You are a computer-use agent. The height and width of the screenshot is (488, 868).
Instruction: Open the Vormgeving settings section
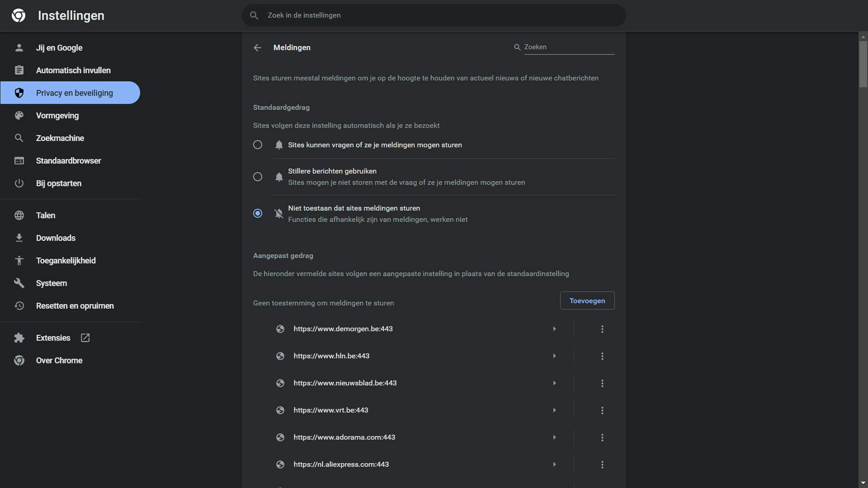pyautogui.click(x=57, y=116)
